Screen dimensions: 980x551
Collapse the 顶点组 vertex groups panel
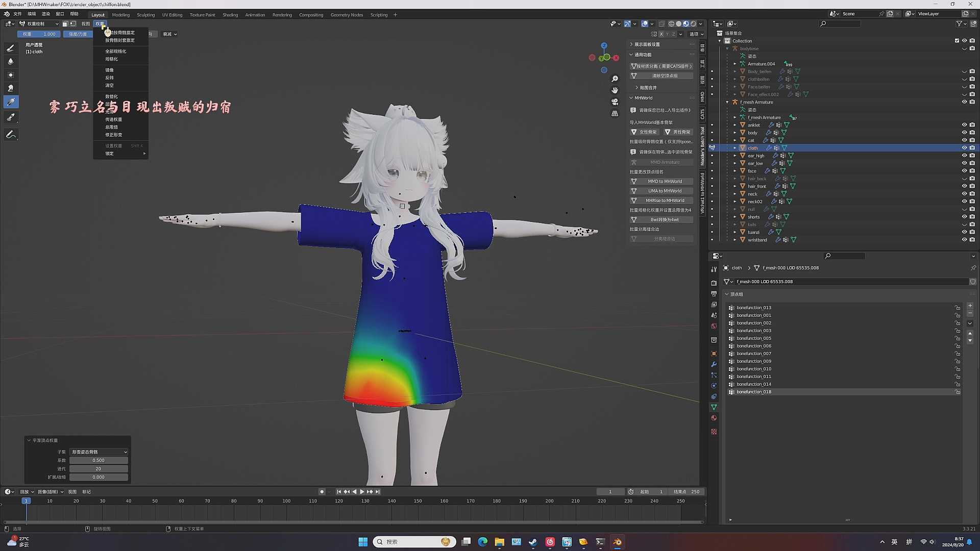click(x=727, y=294)
